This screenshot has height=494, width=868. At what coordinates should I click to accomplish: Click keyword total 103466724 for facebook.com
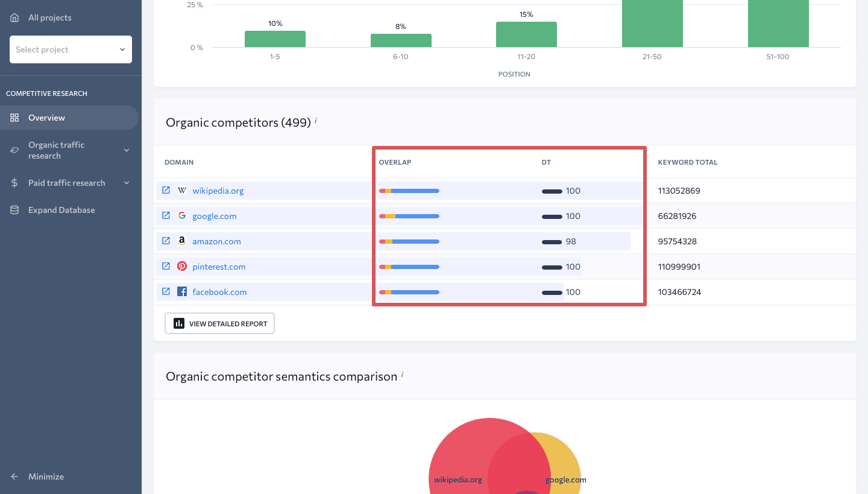pyautogui.click(x=679, y=292)
